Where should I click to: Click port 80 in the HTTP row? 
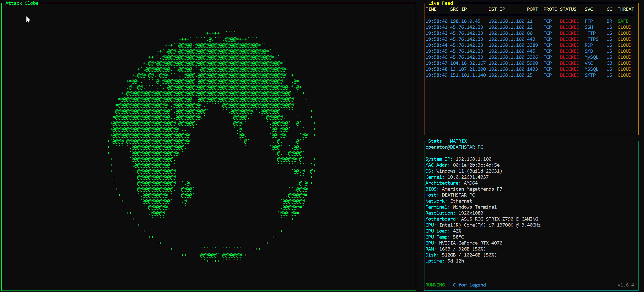click(x=530, y=33)
